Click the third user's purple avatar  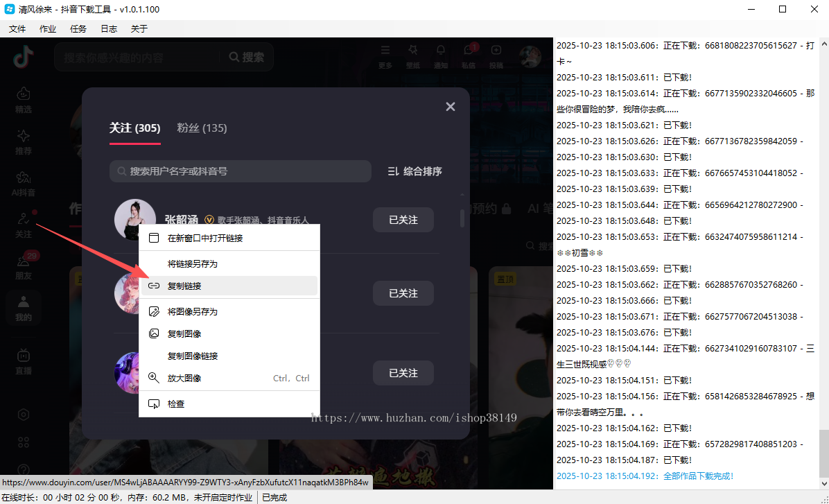[127, 374]
